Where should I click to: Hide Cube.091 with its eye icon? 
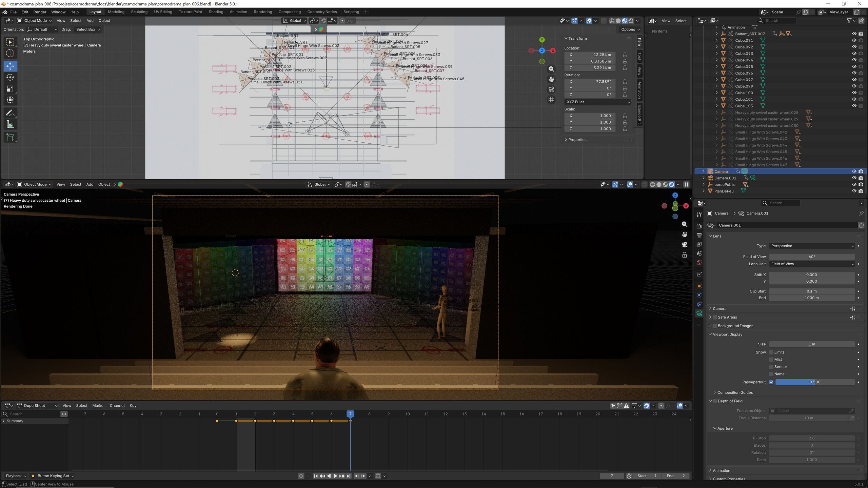[854, 40]
